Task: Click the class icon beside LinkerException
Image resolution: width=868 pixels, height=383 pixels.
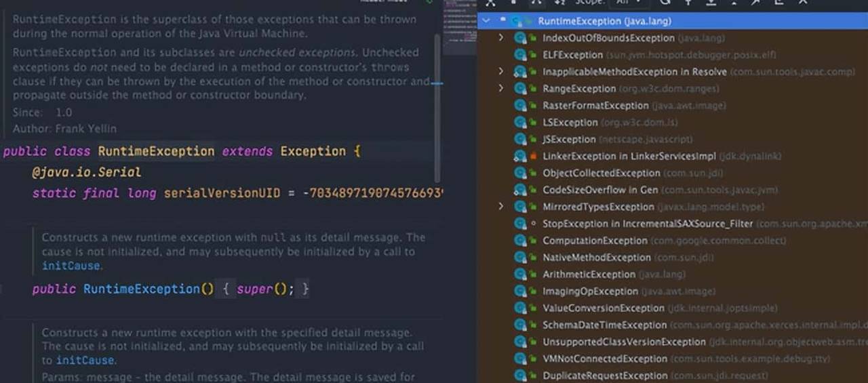Action: point(521,156)
